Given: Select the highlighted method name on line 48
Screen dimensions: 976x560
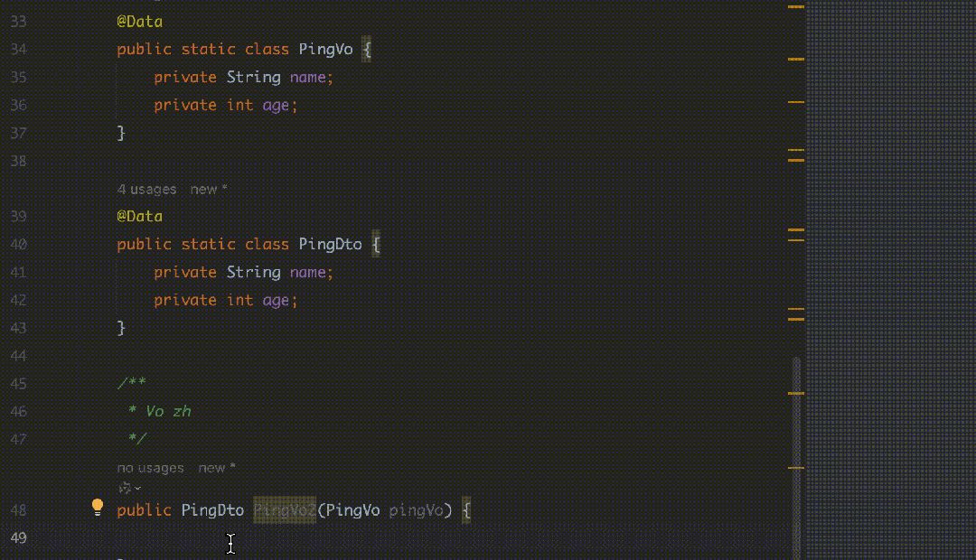Looking at the screenshot, I should tap(285, 510).
